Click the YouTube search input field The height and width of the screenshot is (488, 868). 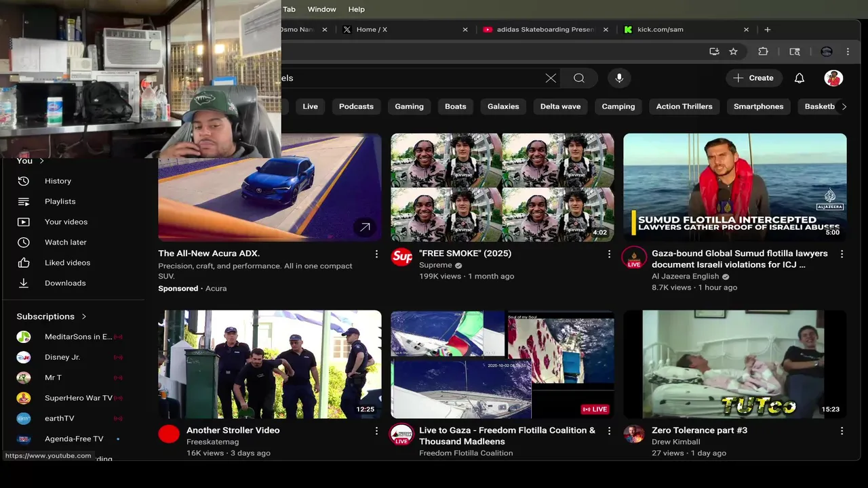click(x=410, y=78)
